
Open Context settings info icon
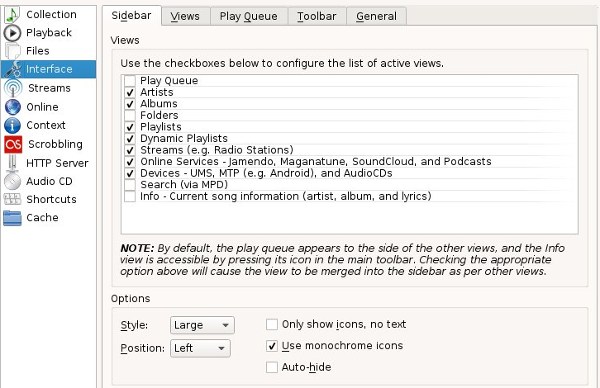point(13,125)
